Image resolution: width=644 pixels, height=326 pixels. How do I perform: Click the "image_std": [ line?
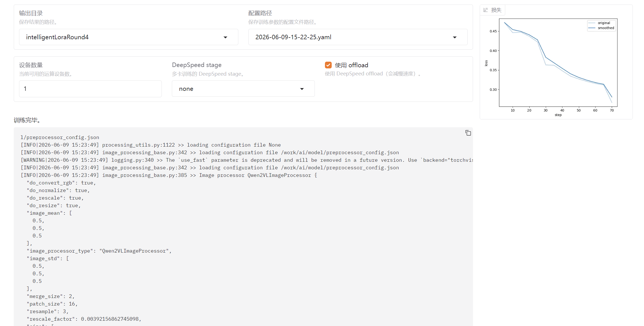48,258
